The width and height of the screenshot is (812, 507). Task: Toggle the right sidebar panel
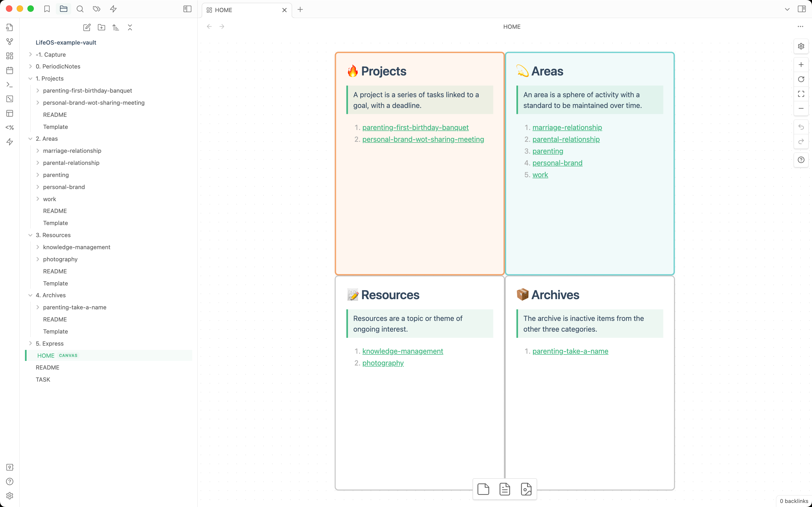[802, 9]
